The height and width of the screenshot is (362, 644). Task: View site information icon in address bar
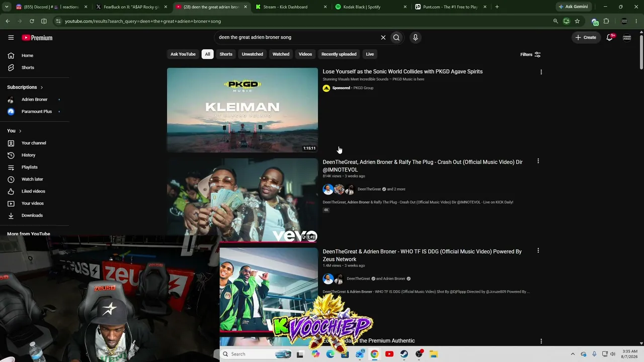[x=58, y=21]
